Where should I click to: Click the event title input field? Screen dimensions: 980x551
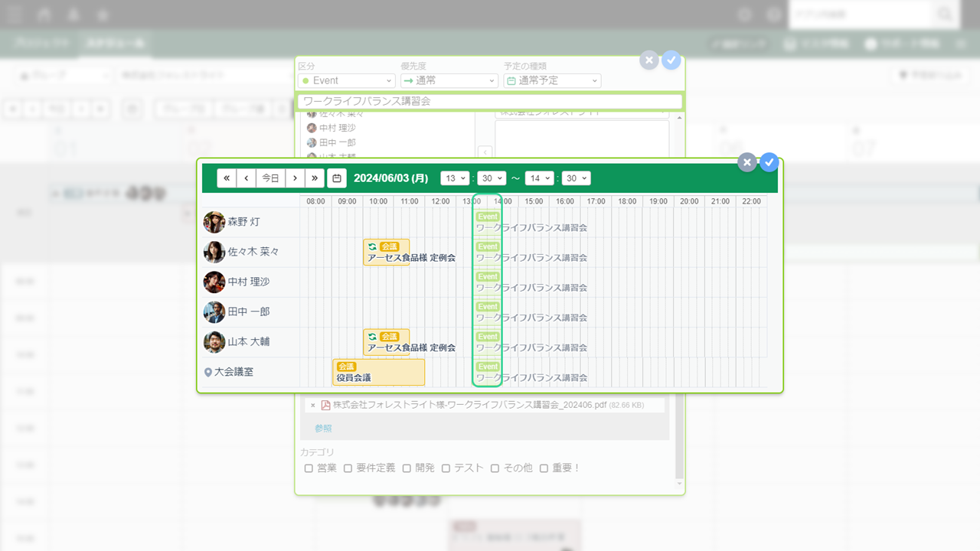[x=490, y=101]
